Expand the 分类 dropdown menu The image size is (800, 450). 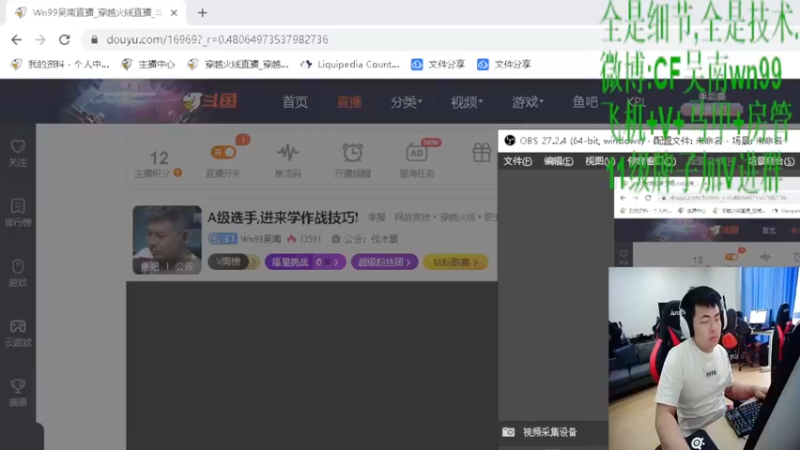pyautogui.click(x=406, y=102)
